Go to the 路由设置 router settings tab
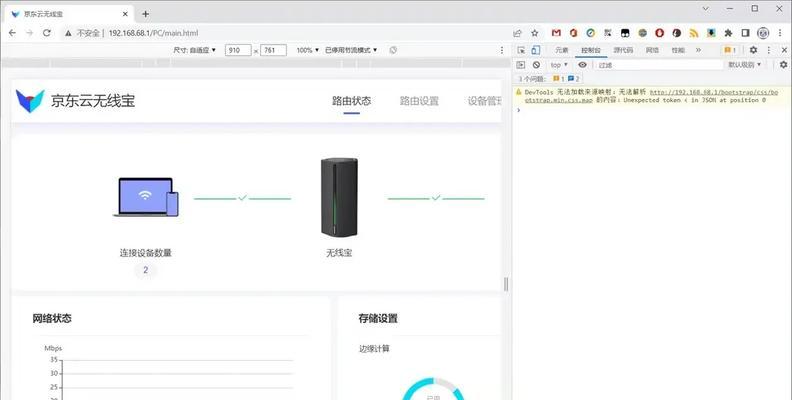Screen dimensions: 792x400 [x=419, y=101]
